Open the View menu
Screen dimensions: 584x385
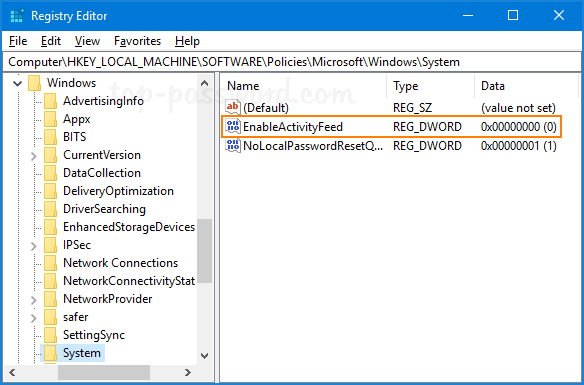click(87, 41)
